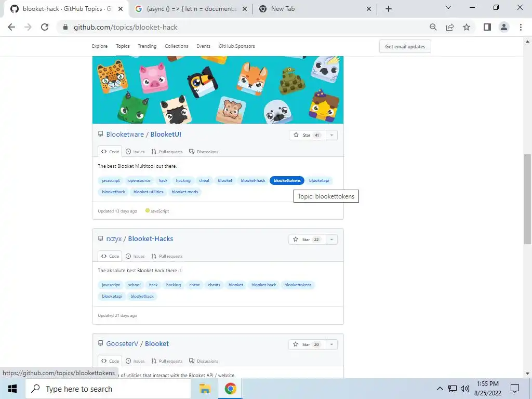Click the lock icon in address bar
Screen dimensions: 532x399
[x=65, y=27]
